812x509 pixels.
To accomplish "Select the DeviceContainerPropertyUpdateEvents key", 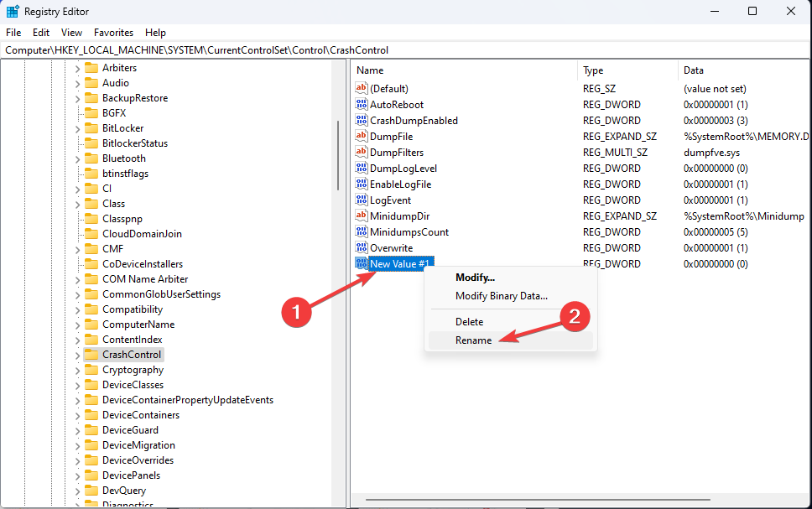I will coord(187,400).
